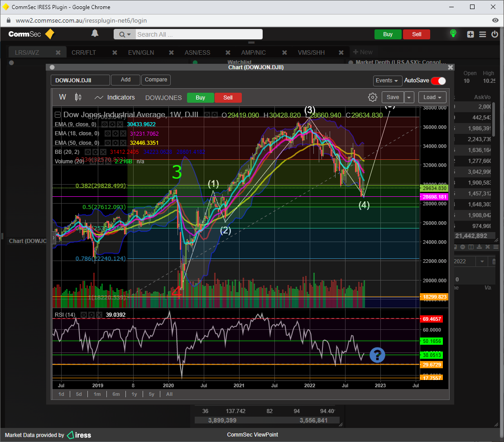Switch to the LRS/AVZ tab

click(x=27, y=52)
